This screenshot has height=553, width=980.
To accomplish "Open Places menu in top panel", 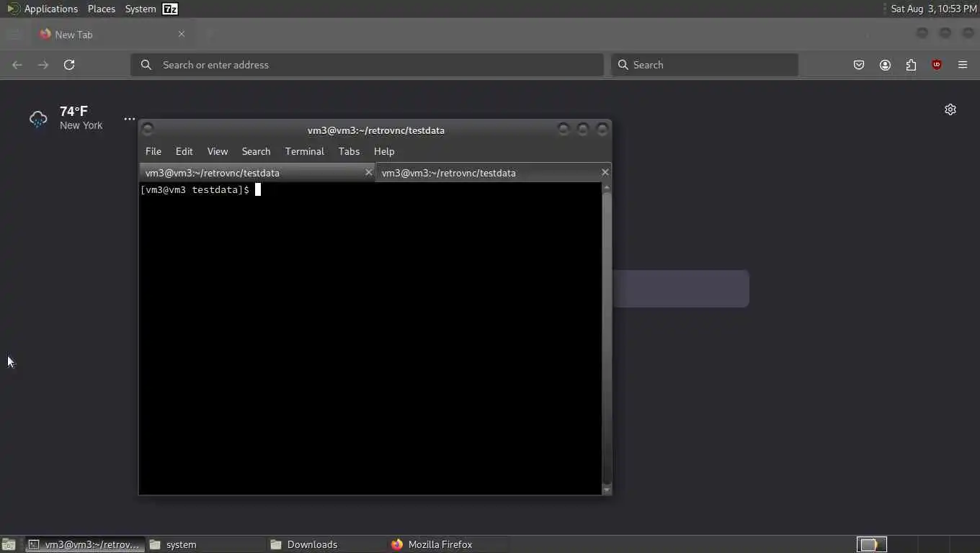I will pos(102,9).
